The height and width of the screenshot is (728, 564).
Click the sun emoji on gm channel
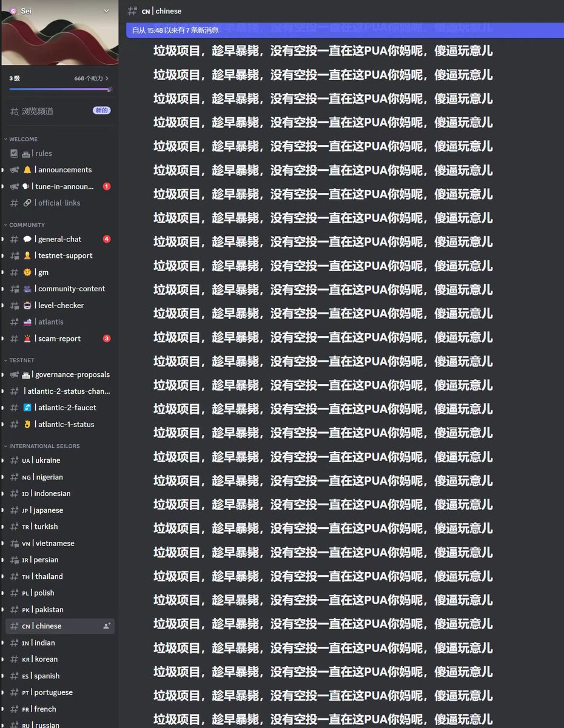[x=27, y=272]
